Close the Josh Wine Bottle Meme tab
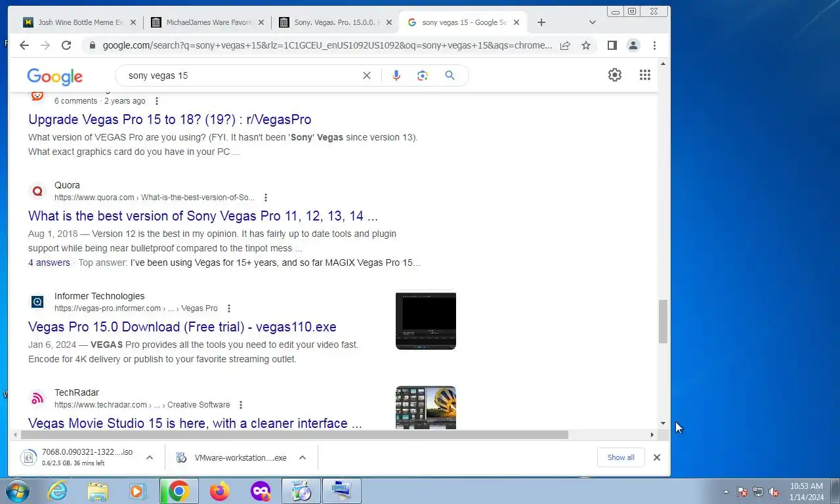This screenshot has width=840, height=504. pos(133,22)
